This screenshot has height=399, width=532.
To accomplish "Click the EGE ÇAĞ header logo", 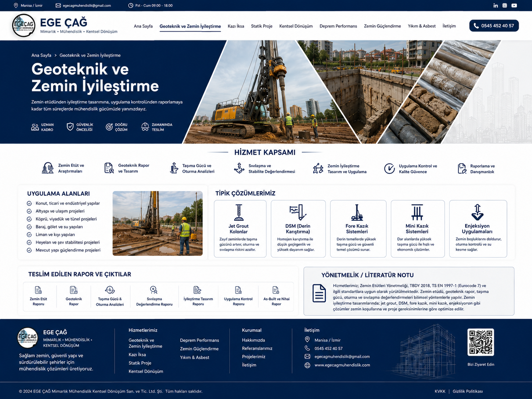I will pyautogui.click(x=24, y=26).
